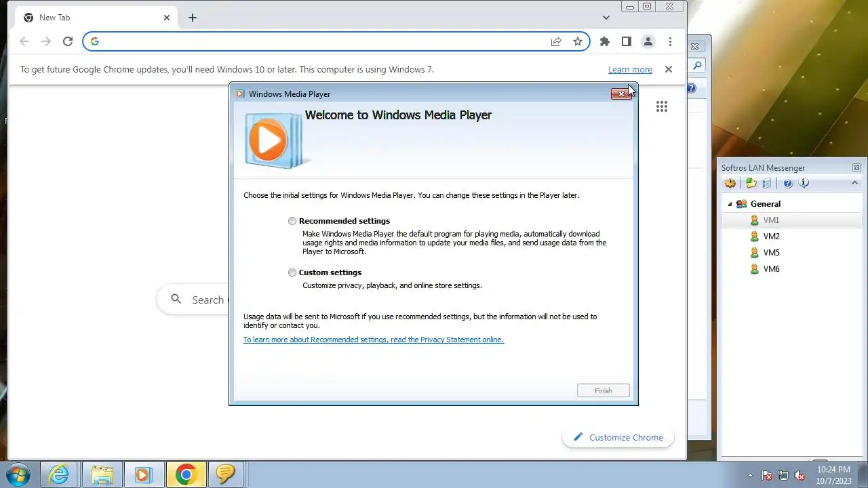Image resolution: width=868 pixels, height=488 pixels.
Task: Focus the Chrome address bar
Action: [324, 41]
